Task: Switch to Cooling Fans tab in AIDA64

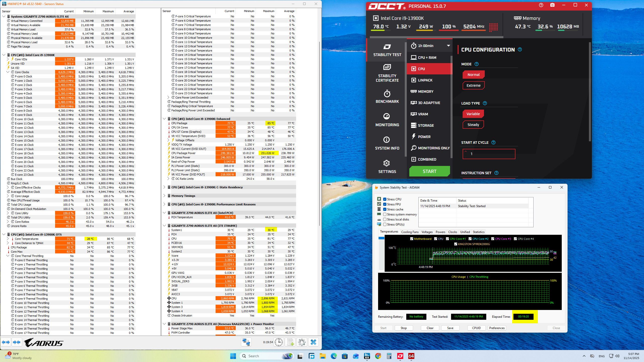Action: pyautogui.click(x=410, y=232)
